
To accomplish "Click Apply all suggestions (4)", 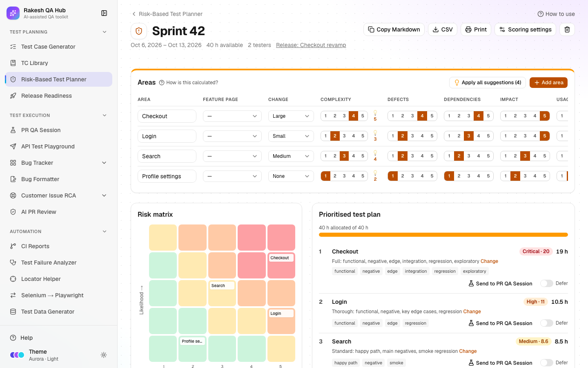I will point(488,83).
